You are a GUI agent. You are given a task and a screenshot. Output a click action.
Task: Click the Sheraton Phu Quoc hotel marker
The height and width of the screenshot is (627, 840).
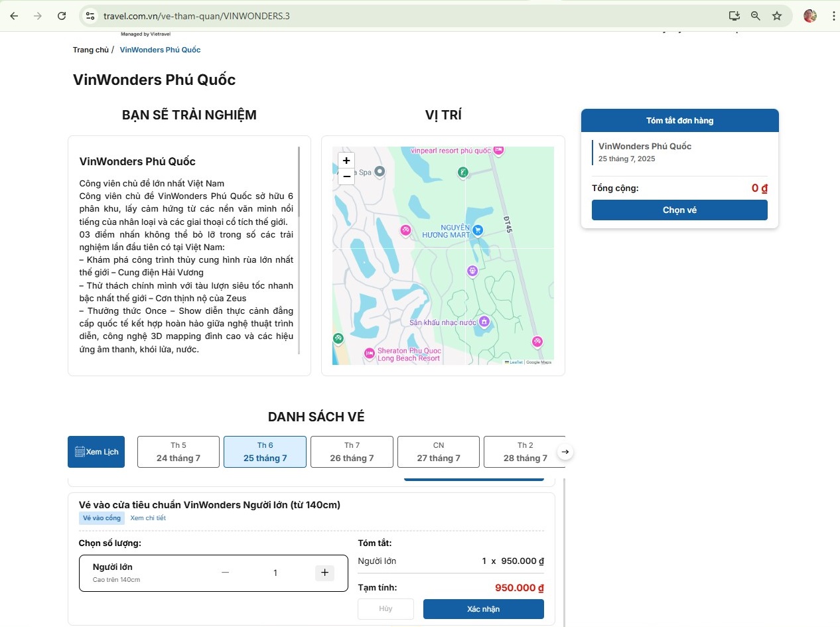point(370,353)
